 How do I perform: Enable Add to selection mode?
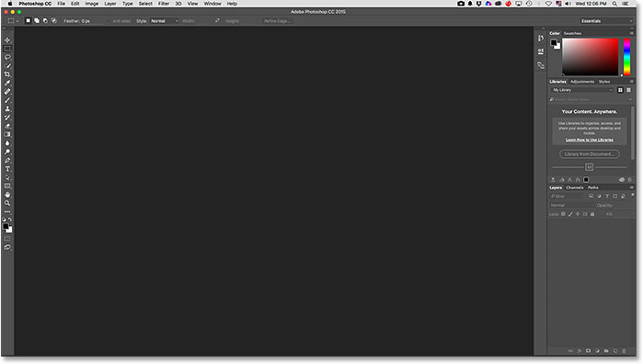[x=37, y=21]
